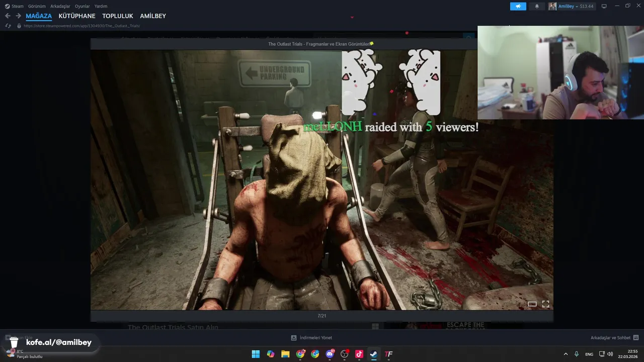Open the volume tray icon
The image size is (644, 362).
[x=610, y=354]
